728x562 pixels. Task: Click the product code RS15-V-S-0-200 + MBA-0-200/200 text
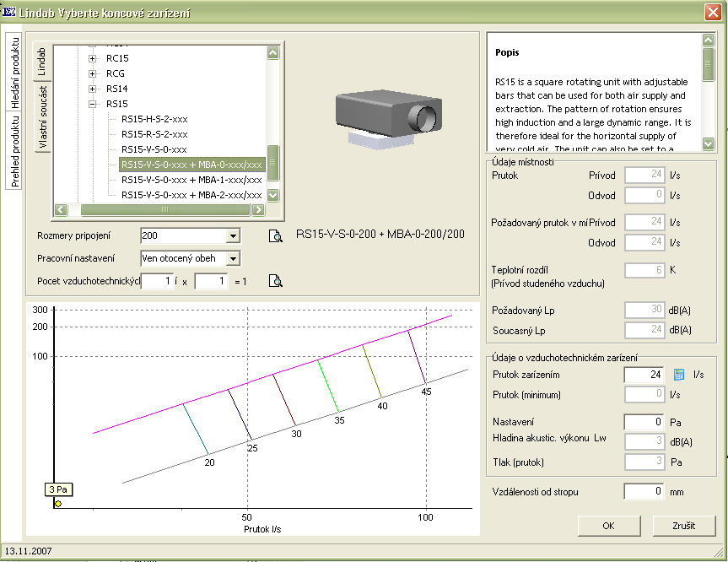pos(380,234)
